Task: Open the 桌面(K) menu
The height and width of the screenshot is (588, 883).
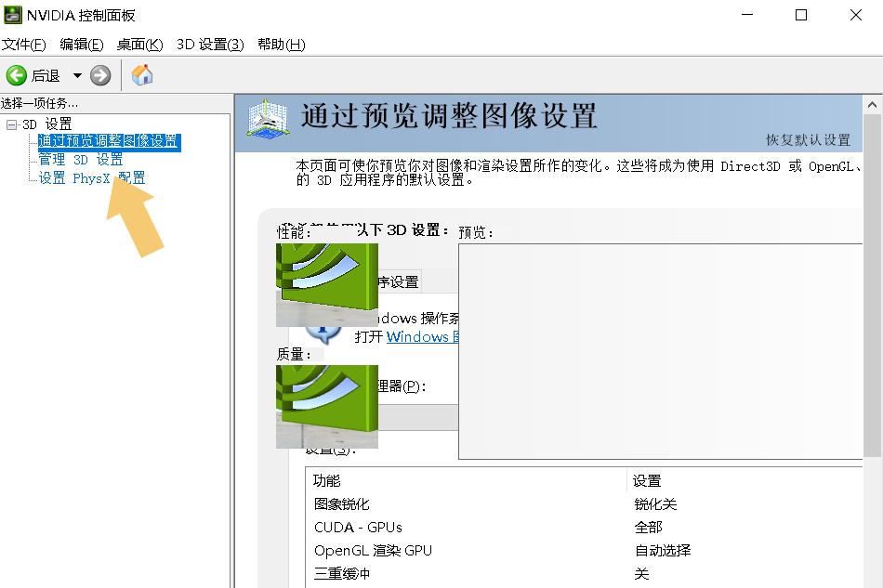Action: click(138, 44)
